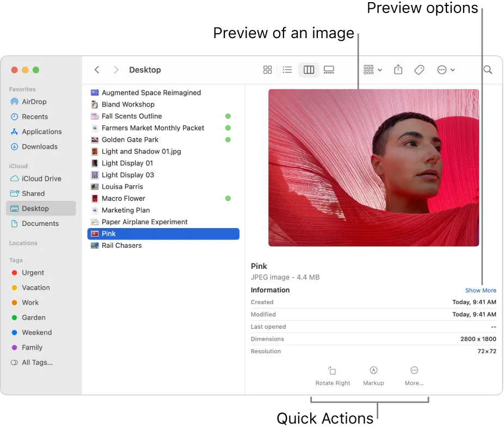The image size is (504, 430).
Task: Open AirDrop in sidebar
Action: click(x=41, y=102)
